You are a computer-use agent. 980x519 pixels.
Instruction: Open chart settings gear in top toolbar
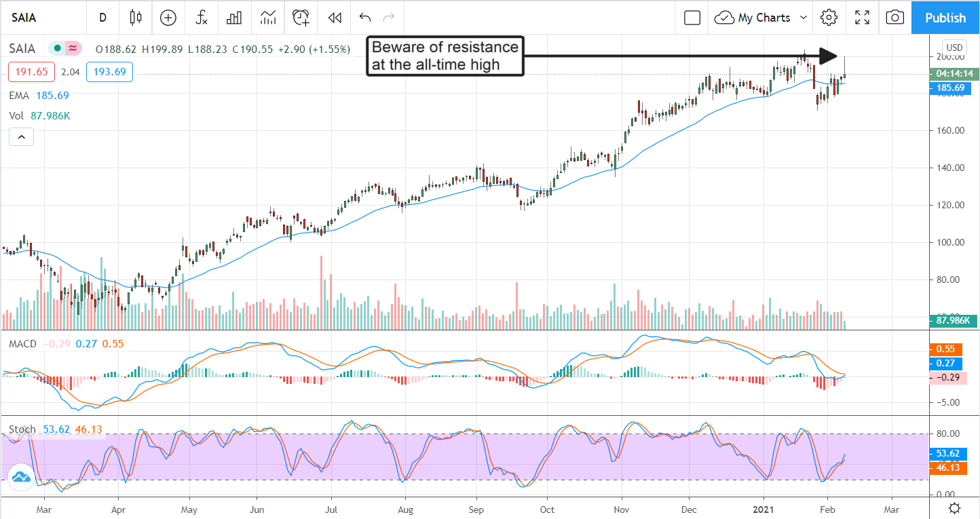pos(829,18)
